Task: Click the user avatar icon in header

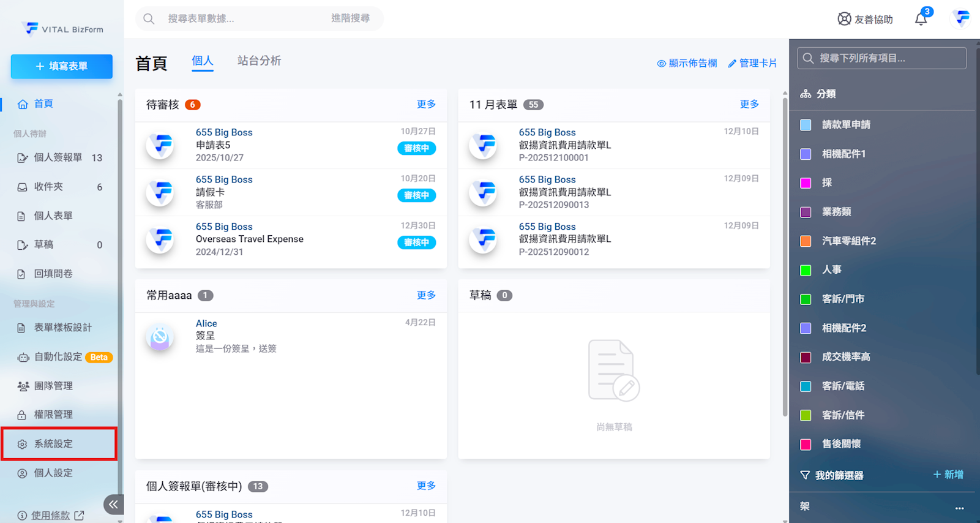Action: pyautogui.click(x=961, y=18)
